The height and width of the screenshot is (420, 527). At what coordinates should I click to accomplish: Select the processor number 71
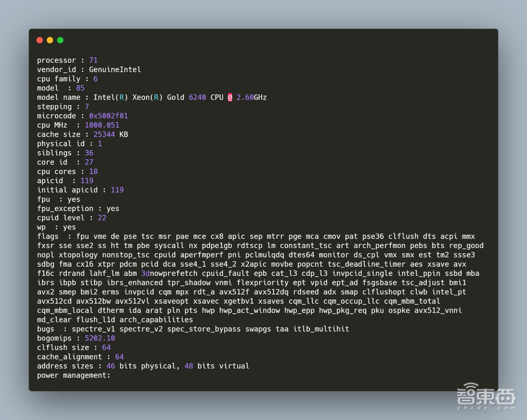pyautogui.click(x=93, y=61)
